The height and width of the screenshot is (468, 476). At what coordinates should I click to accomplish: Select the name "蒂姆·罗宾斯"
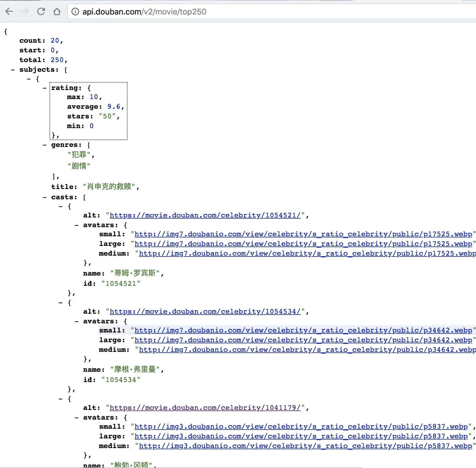pos(135,273)
